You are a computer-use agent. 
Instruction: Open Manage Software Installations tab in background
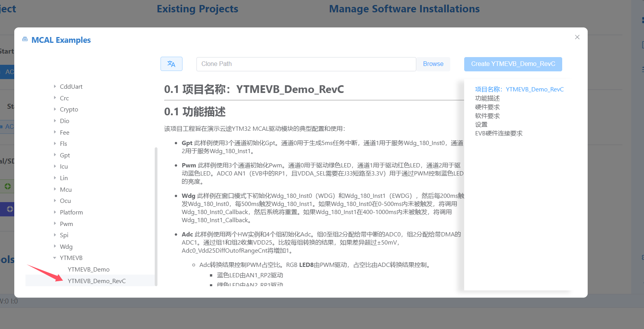point(404,8)
